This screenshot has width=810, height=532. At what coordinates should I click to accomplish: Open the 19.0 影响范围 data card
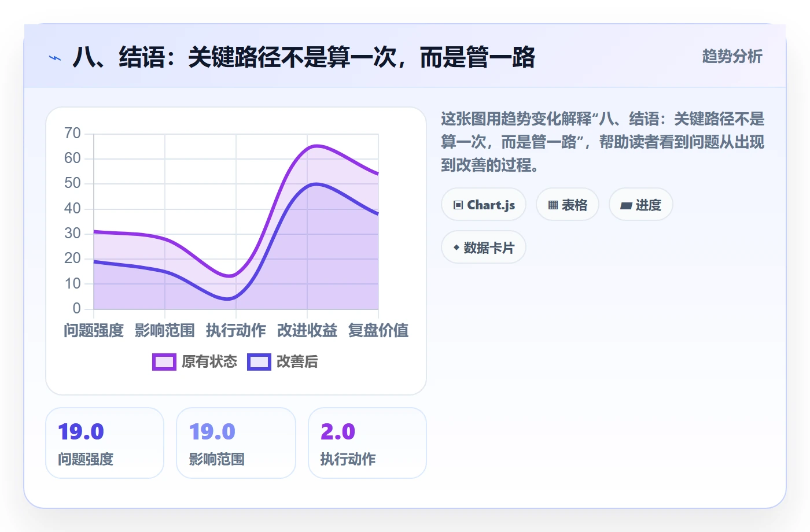tap(236, 443)
